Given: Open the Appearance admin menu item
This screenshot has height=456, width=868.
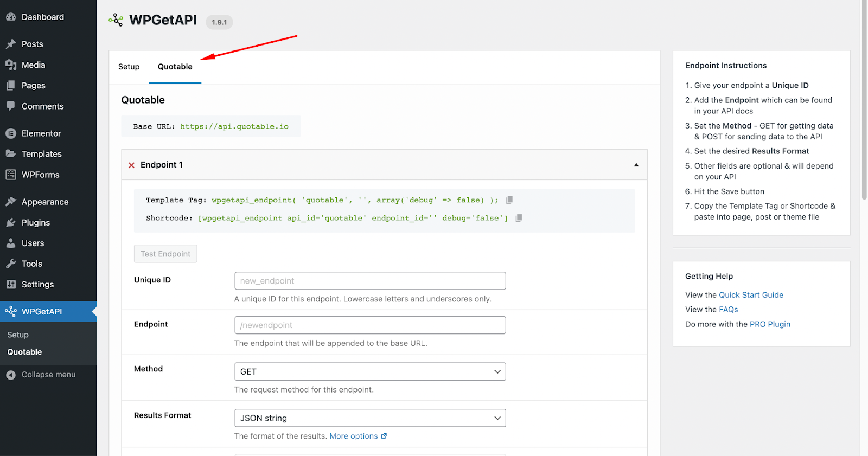Looking at the screenshot, I should 45,202.
